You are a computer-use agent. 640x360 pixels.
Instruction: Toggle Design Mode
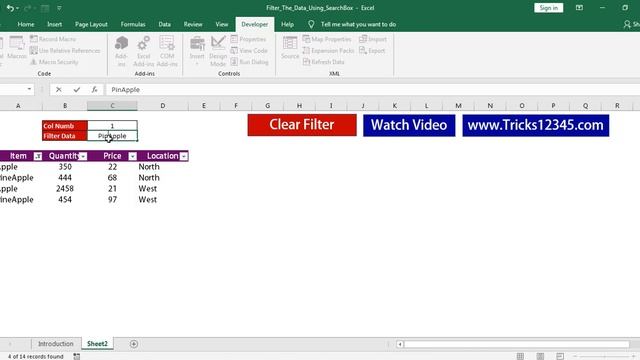tap(218, 51)
